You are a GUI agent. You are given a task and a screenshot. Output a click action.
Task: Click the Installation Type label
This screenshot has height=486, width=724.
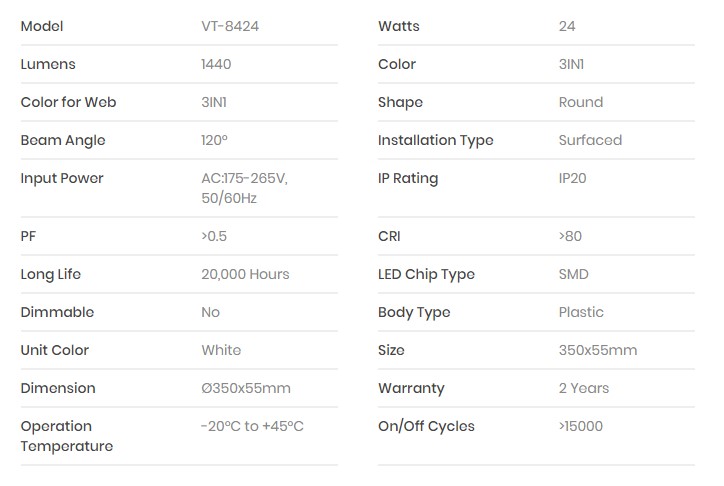(x=436, y=140)
